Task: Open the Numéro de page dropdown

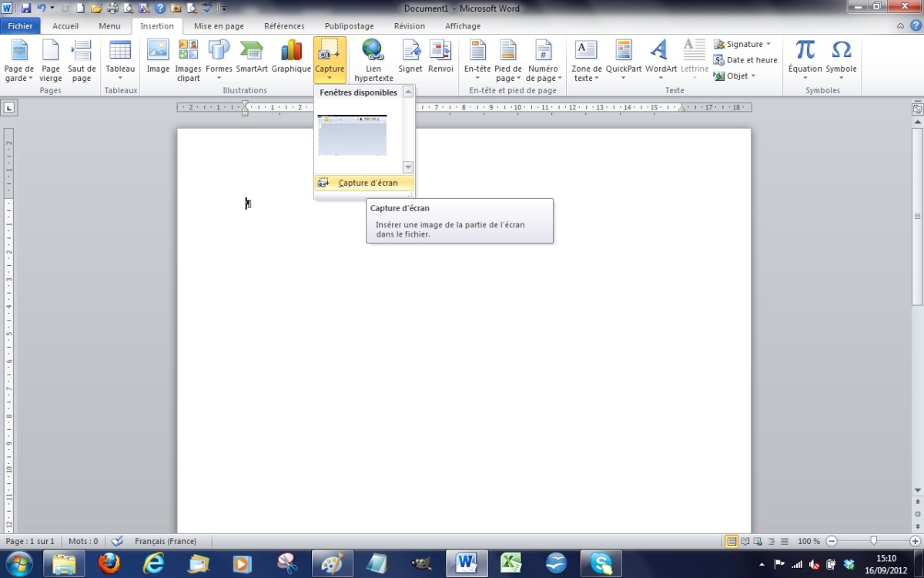Action: click(x=544, y=61)
